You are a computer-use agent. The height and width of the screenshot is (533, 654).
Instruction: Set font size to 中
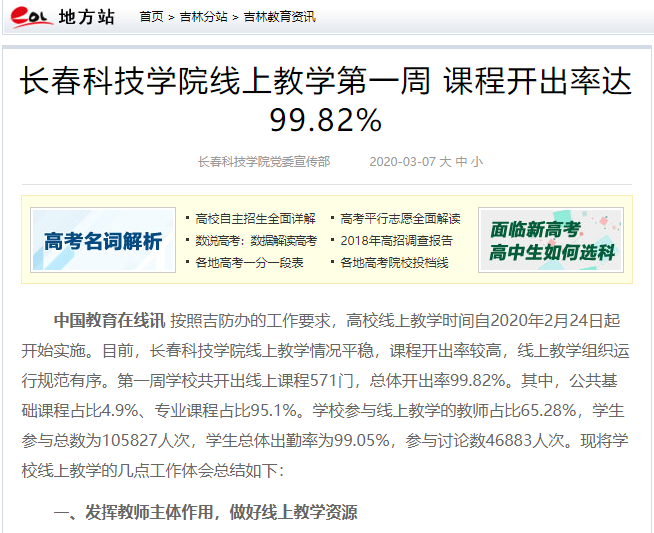(x=461, y=161)
